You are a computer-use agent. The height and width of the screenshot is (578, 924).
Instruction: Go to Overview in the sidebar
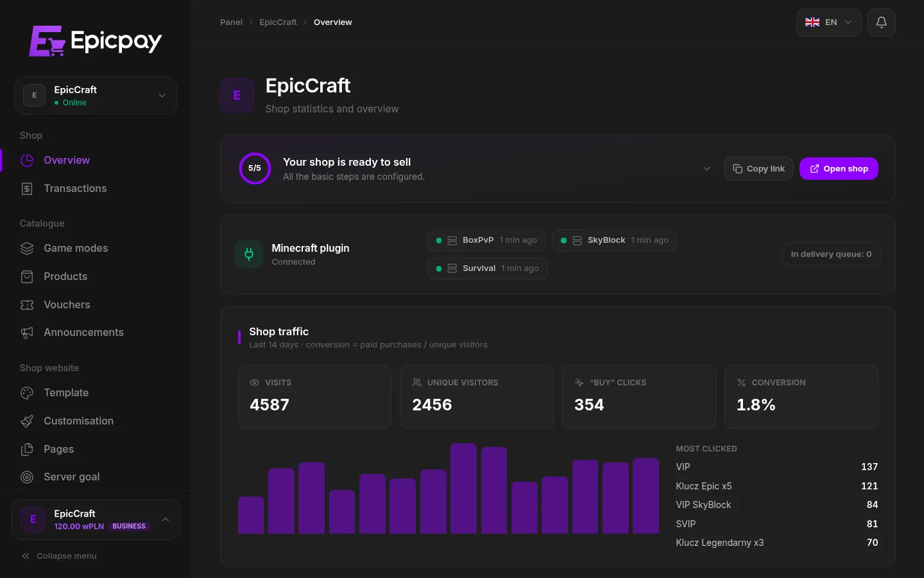pyautogui.click(x=96, y=161)
